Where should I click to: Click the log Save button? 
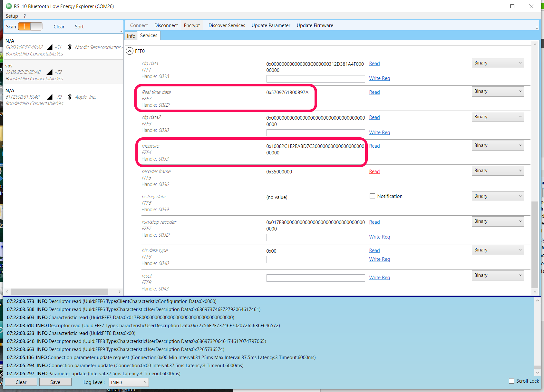[55, 382]
